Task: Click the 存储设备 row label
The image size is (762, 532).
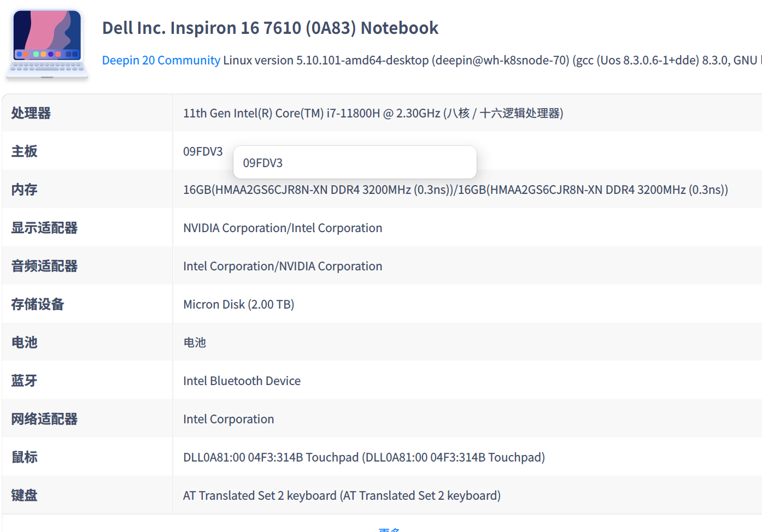Action: pyautogui.click(x=38, y=304)
